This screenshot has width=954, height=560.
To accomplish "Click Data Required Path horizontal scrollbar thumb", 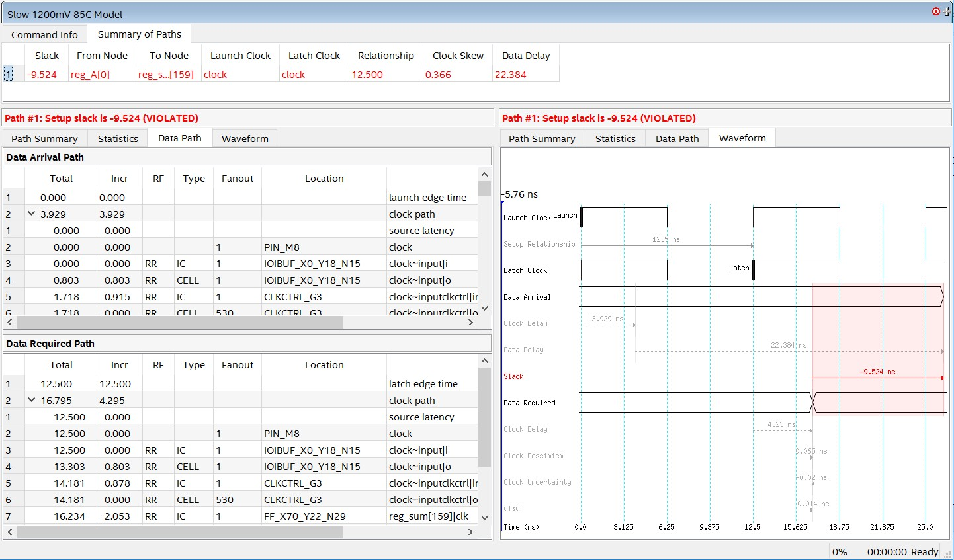I will click(x=180, y=532).
